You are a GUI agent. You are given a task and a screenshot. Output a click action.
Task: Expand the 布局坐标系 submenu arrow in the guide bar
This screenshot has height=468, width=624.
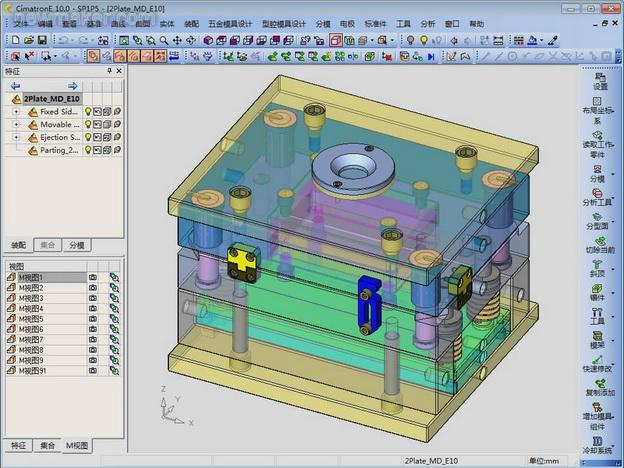[x=613, y=111]
